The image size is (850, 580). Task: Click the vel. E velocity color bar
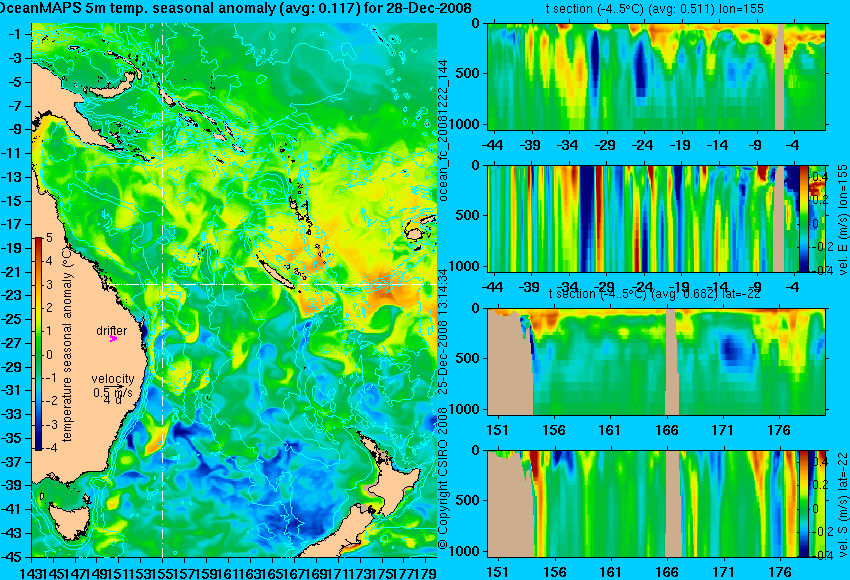click(803, 219)
